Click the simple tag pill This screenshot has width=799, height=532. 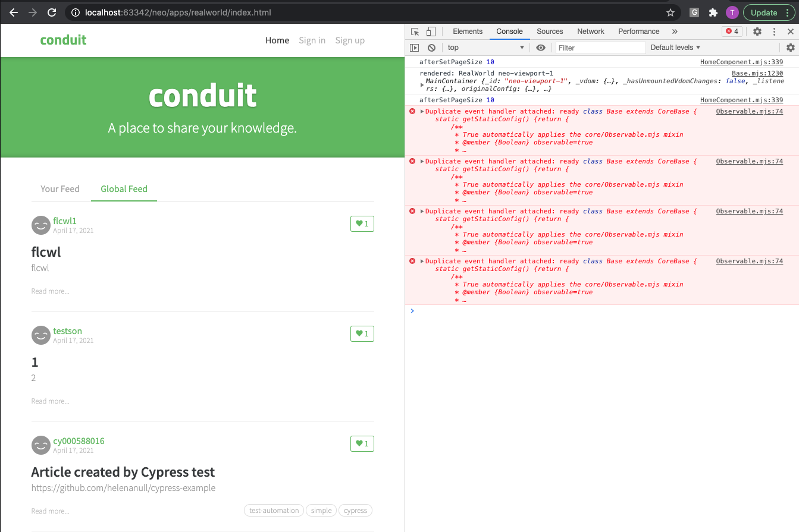point(321,511)
